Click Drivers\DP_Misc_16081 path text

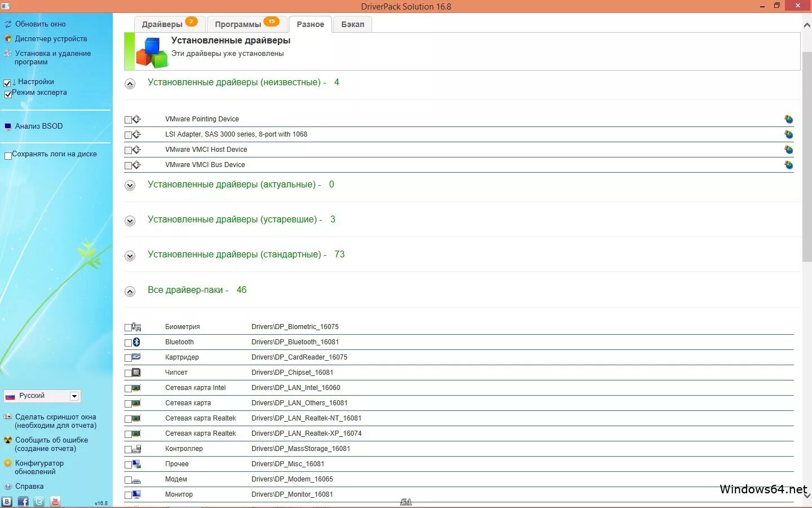[x=288, y=464]
